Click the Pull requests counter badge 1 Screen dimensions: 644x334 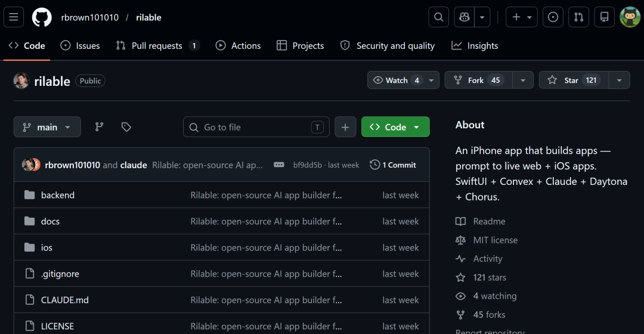tap(194, 45)
